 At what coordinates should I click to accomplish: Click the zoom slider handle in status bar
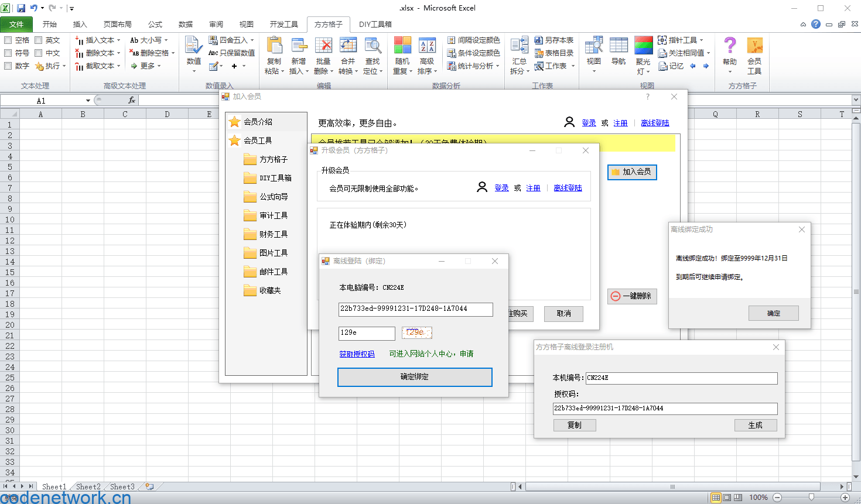click(x=811, y=498)
